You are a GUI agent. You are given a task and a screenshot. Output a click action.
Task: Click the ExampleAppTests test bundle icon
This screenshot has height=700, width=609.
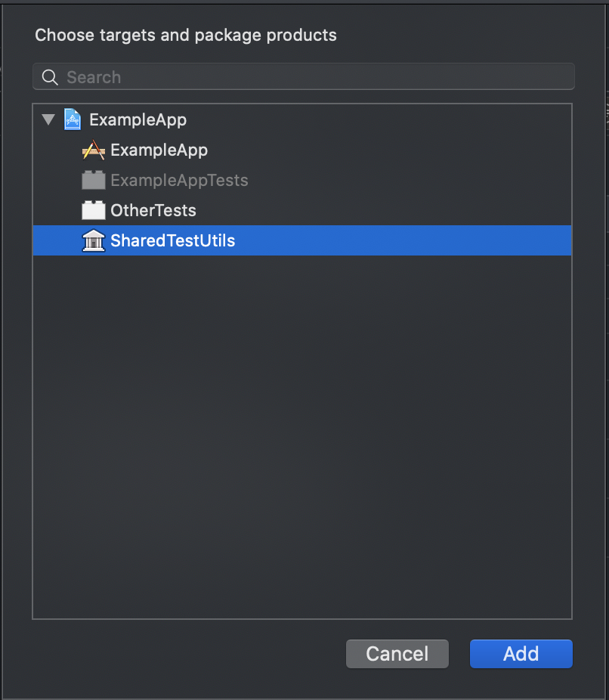(x=93, y=180)
